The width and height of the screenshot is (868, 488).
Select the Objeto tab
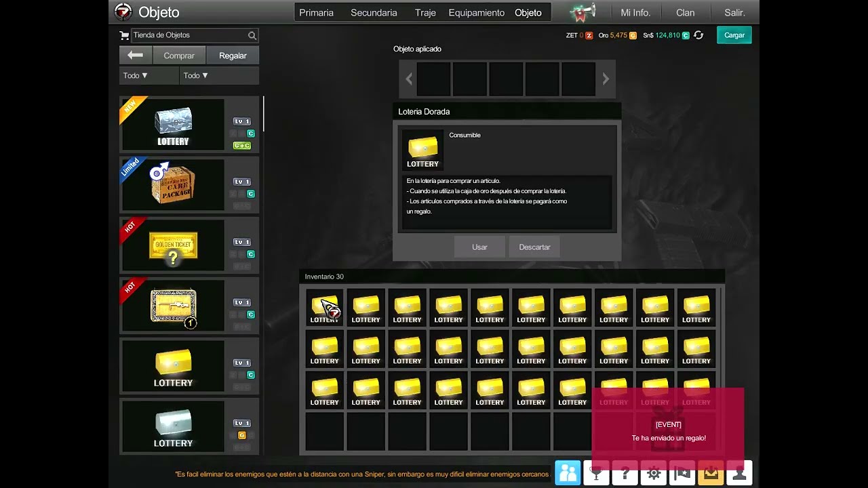click(528, 12)
